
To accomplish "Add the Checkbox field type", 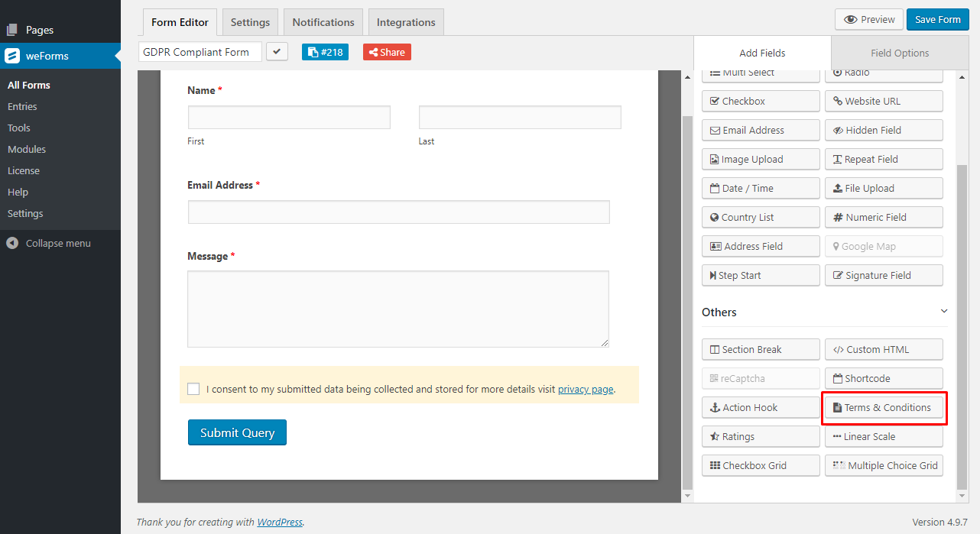I will (x=761, y=101).
